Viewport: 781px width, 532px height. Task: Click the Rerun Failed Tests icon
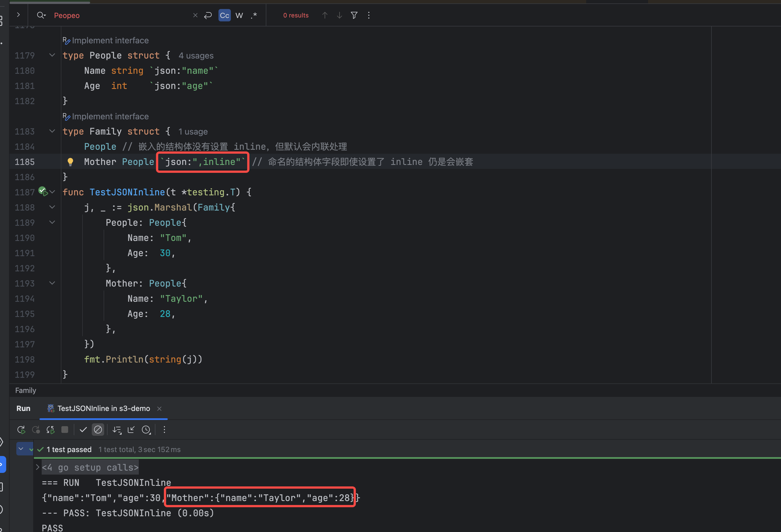[36, 430]
